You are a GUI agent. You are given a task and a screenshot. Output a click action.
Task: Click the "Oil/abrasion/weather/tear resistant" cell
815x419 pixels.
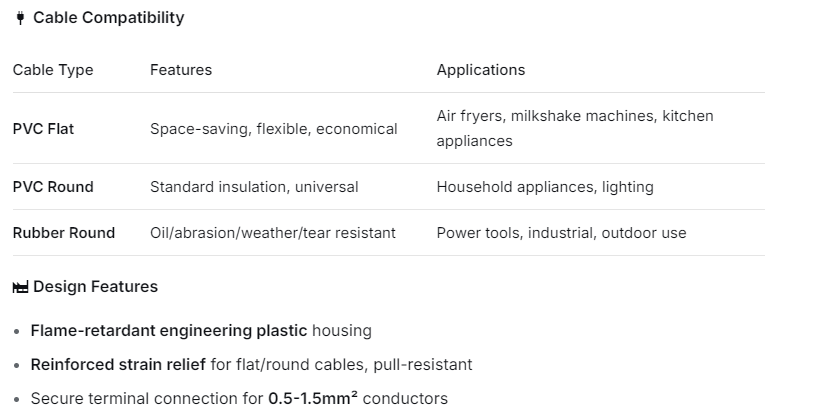click(272, 233)
